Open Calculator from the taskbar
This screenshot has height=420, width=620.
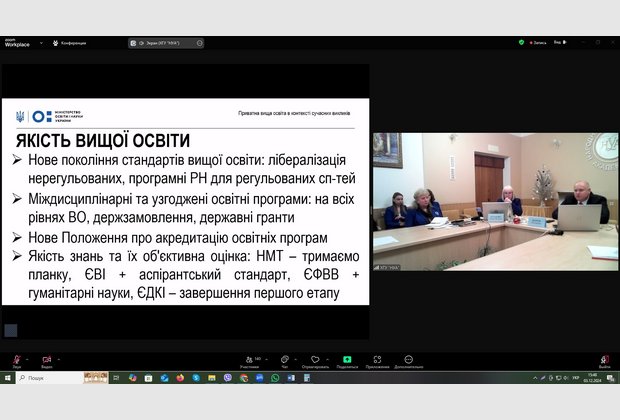[x=306, y=378]
